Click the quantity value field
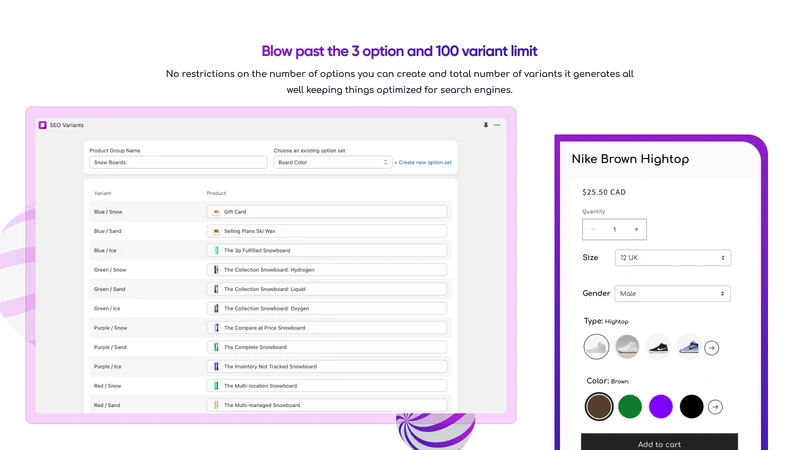This screenshot has width=800, height=450. [x=614, y=230]
